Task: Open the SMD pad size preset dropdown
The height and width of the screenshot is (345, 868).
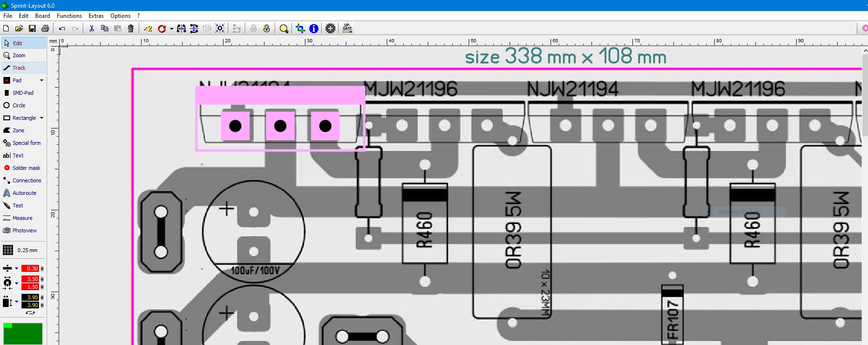Action: [16, 302]
